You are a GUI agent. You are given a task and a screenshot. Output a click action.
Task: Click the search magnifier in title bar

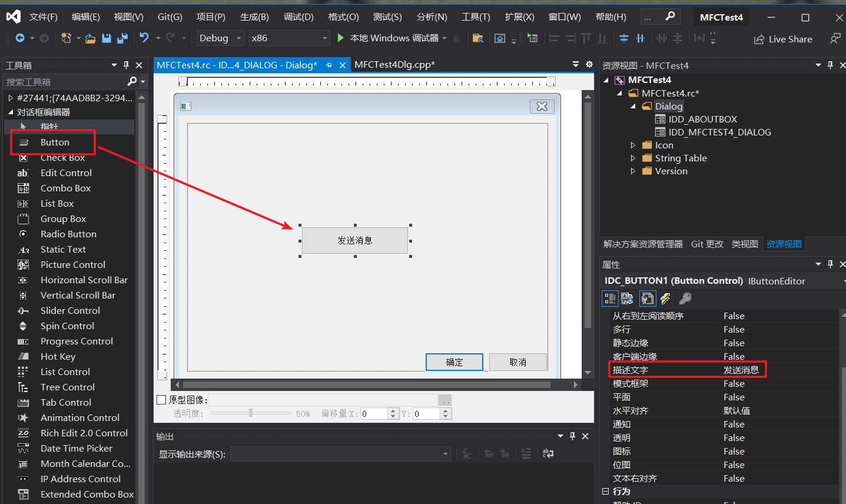click(x=670, y=16)
